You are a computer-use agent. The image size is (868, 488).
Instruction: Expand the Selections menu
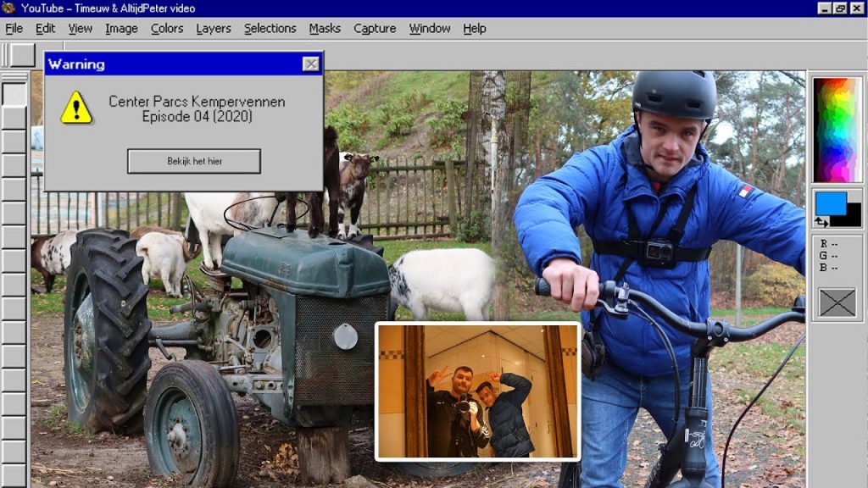pyautogui.click(x=270, y=29)
